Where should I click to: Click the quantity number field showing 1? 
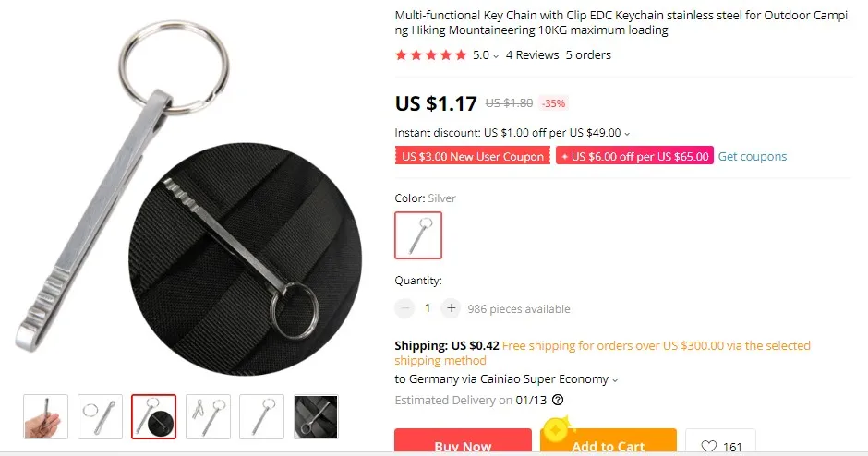[428, 308]
